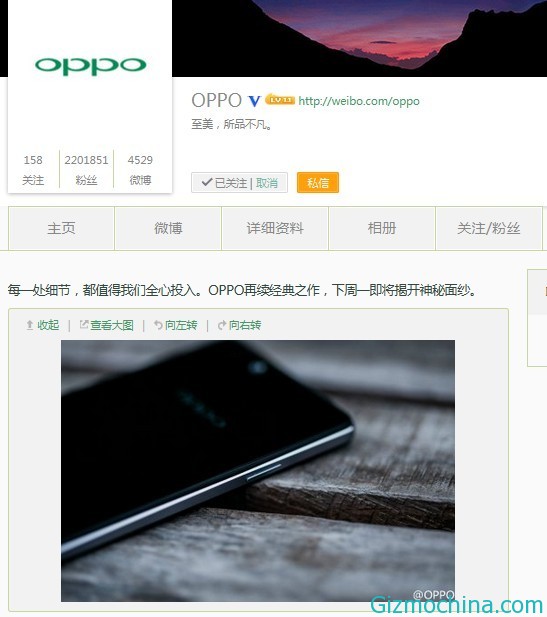Open the 关注/粉丝 tab
The width and height of the screenshot is (547, 617).
pos(489,228)
